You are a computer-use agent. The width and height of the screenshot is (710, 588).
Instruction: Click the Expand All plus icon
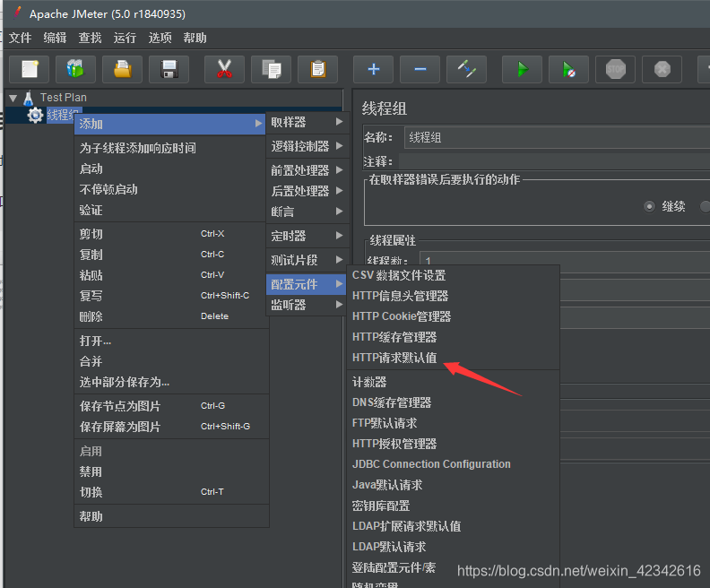click(374, 69)
